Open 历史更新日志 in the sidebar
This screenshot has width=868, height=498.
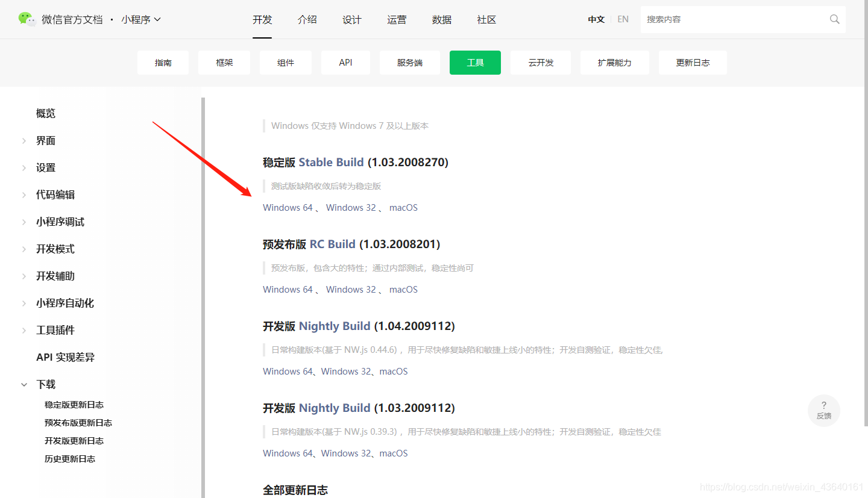(70, 459)
